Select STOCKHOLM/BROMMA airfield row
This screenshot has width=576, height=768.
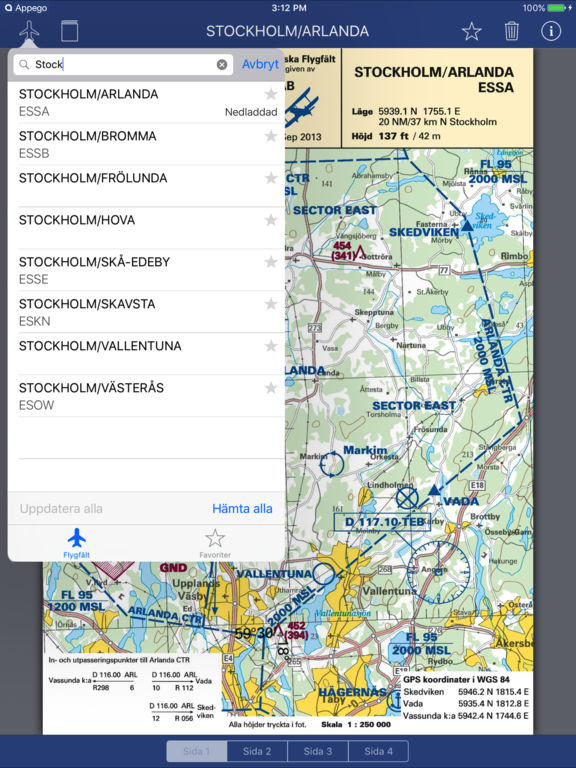coord(146,144)
